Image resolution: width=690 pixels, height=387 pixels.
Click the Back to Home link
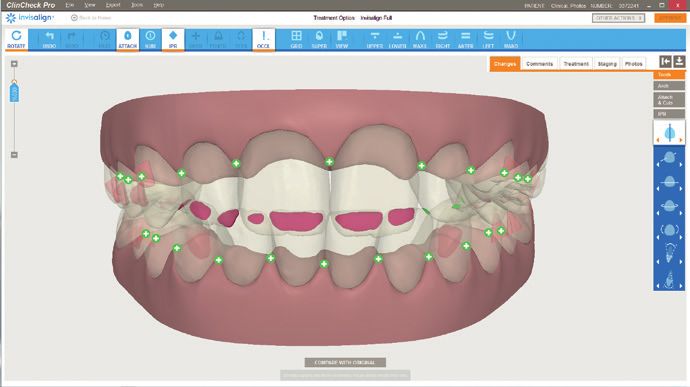click(91, 18)
